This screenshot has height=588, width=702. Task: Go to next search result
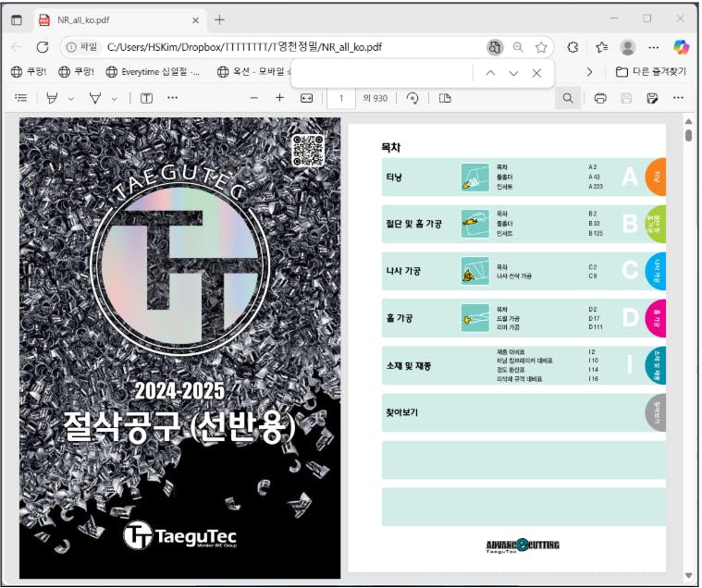coord(513,73)
